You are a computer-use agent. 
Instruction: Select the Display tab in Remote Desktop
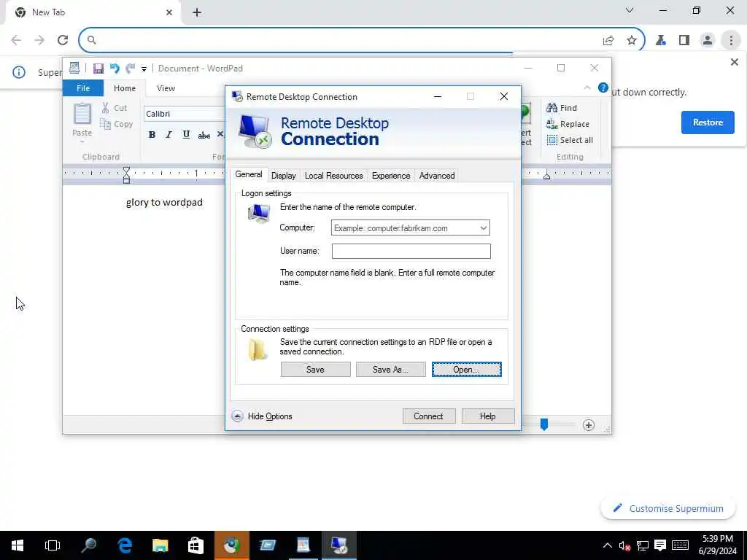284,176
